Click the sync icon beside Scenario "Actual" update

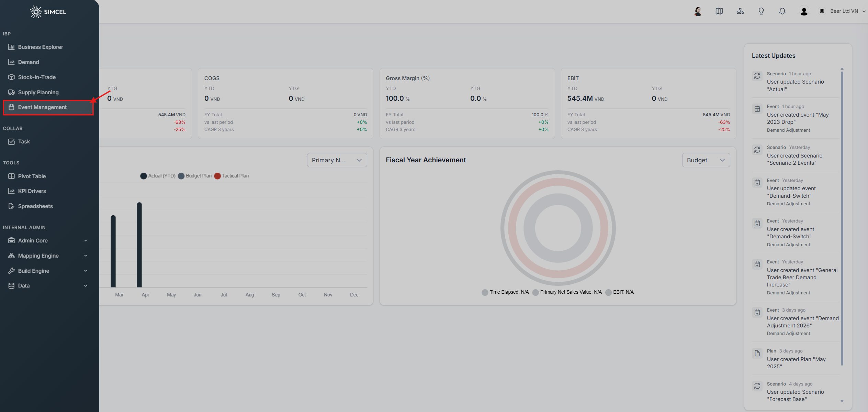tap(757, 76)
